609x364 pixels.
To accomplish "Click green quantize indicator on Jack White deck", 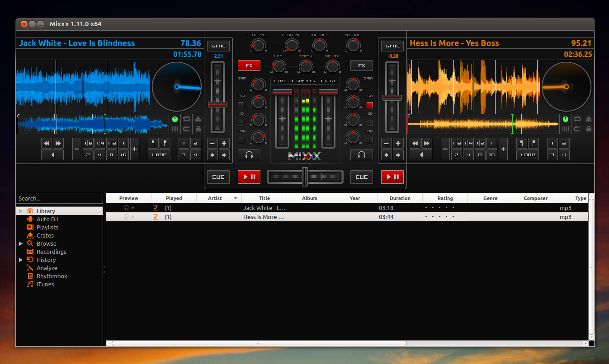I will click(175, 119).
